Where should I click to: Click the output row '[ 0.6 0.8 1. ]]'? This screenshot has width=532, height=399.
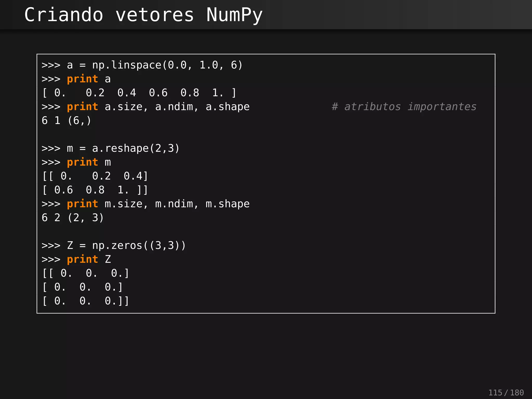[95, 190]
